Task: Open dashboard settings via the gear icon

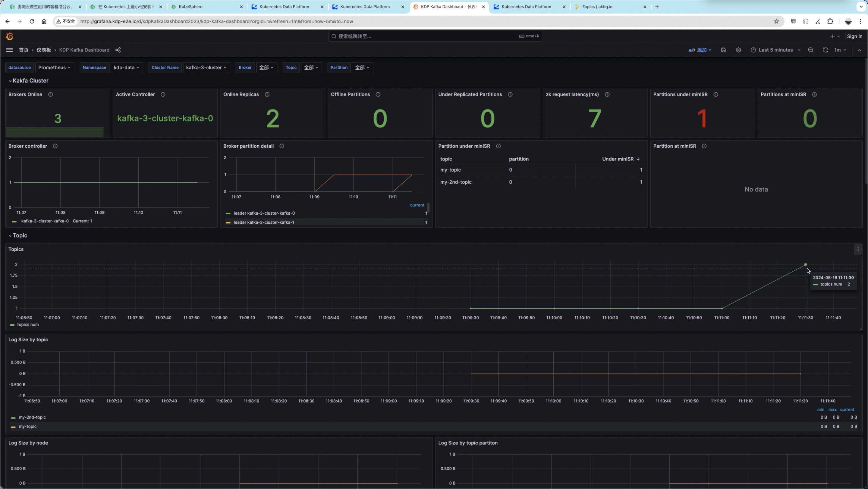Action: click(x=738, y=50)
